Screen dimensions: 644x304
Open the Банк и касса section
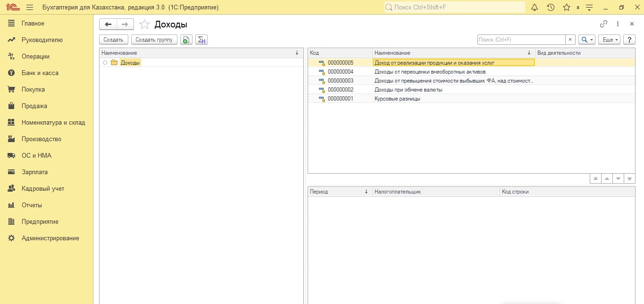click(x=40, y=73)
